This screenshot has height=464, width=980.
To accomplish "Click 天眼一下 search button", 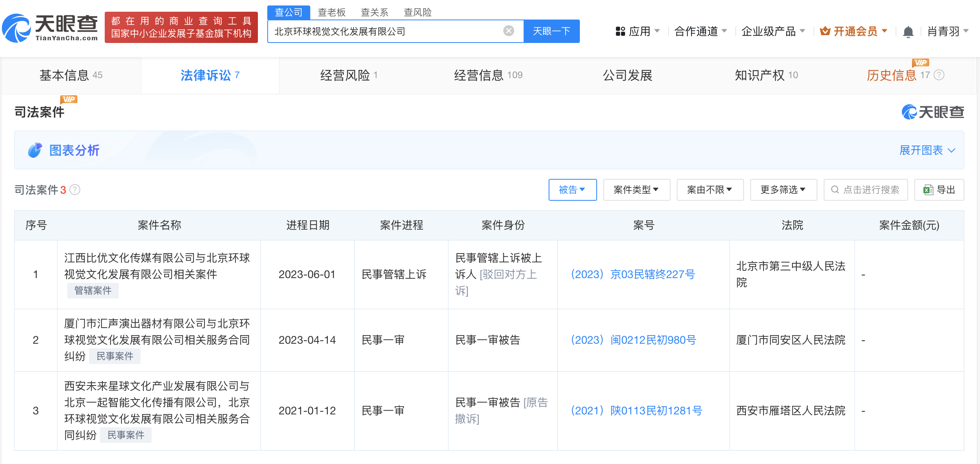I will (x=551, y=31).
